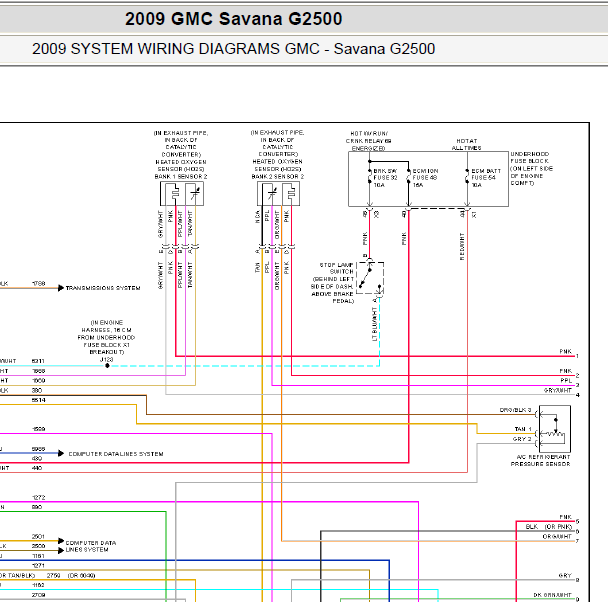Click the J123 splice dot
The image size is (608, 602).
pyautogui.click(x=107, y=366)
